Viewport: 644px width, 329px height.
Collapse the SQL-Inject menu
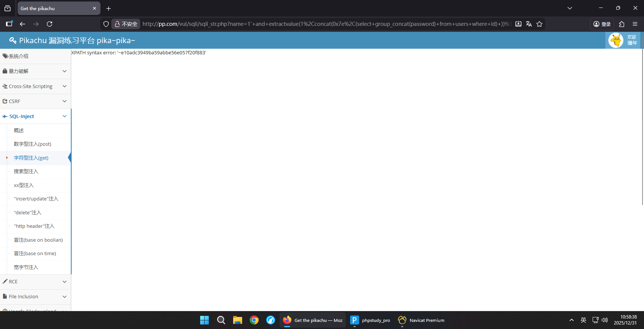[x=35, y=116]
